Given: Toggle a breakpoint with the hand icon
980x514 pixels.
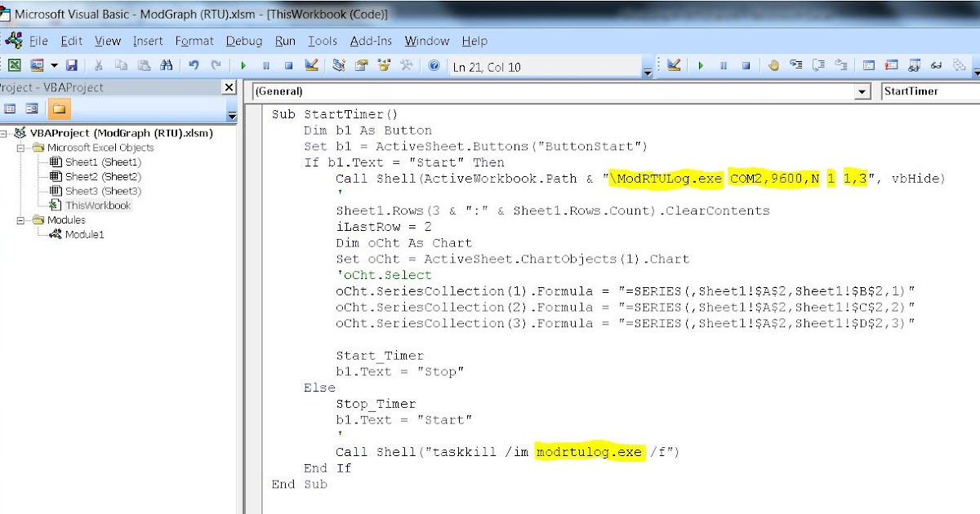Looking at the screenshot, I should coord(774,65).
